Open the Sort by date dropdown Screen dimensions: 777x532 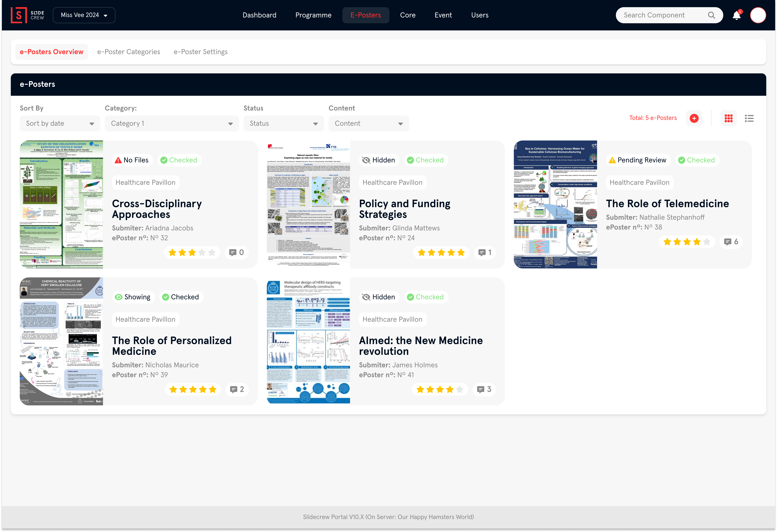click(60, 123)
